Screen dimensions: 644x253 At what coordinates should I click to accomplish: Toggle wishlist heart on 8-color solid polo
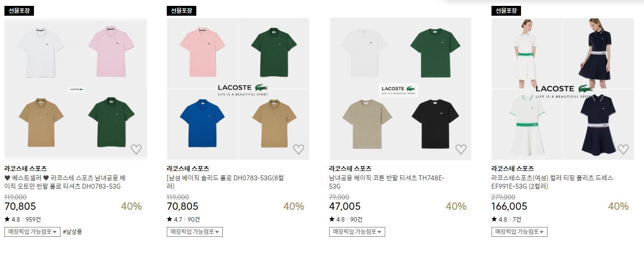pyautogui.click(x=299, y=149)
